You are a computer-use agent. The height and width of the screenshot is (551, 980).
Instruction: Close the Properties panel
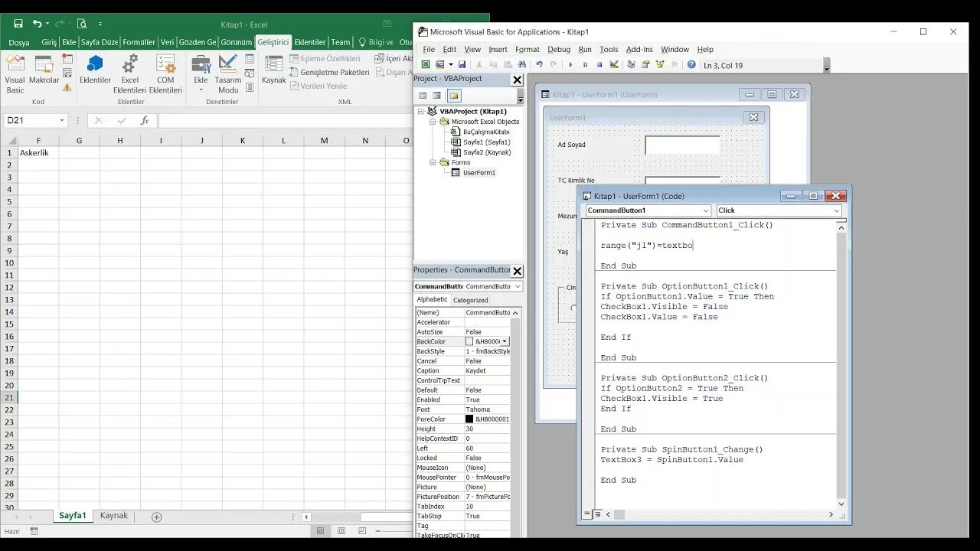click(517, 270)
